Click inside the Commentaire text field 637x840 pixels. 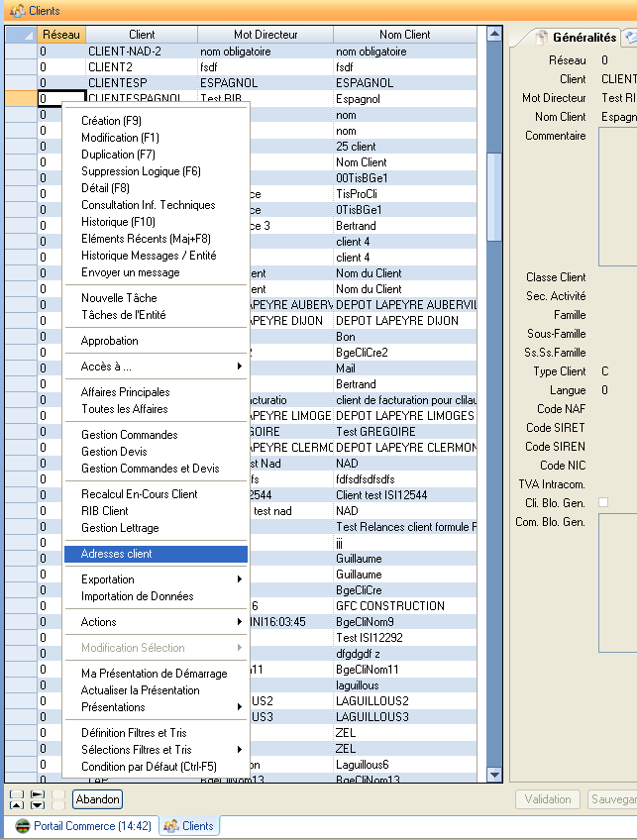[x=617, y=196]
